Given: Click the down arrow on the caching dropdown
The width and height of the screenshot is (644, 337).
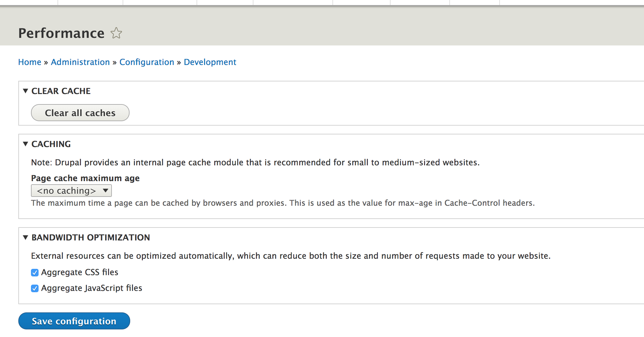Looking at the screenshot, I should tap(106, 191).
